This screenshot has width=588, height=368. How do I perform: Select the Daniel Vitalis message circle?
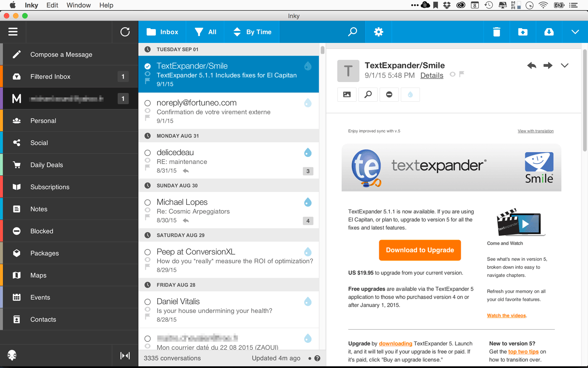(147, 302)
